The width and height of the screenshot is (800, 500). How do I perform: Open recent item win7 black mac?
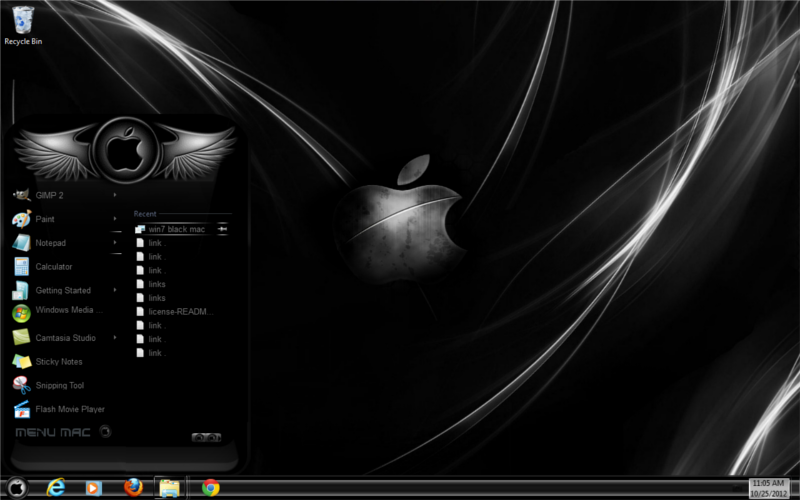pyautogui.click(x=177, y=229)
